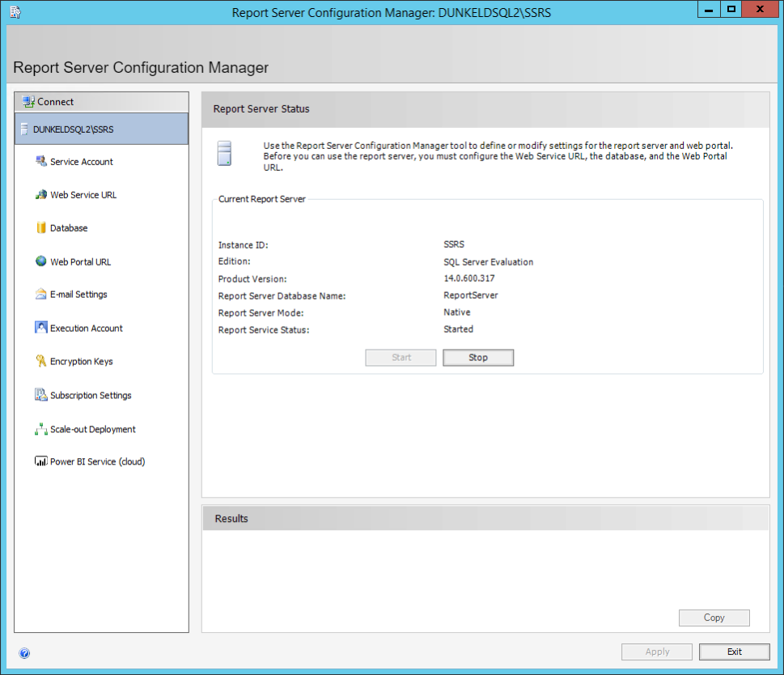Viewport: 784px width, 675px height.
Task: Select the Database section label
Action: (x=69, y=228)
